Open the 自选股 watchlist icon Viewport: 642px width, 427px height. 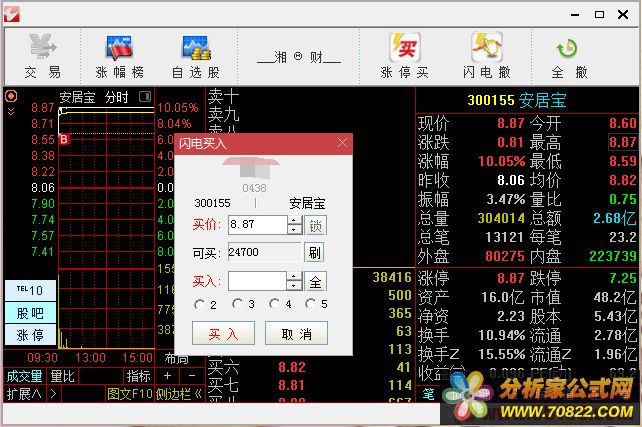point(196,56)
